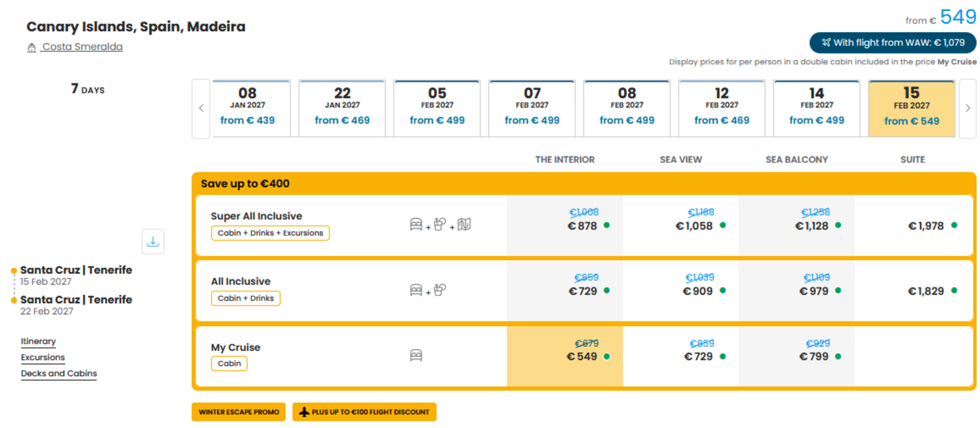Select All Inclusive suite at €1,829
This screenshot has width=980, height=428.
tap(913, 291)
